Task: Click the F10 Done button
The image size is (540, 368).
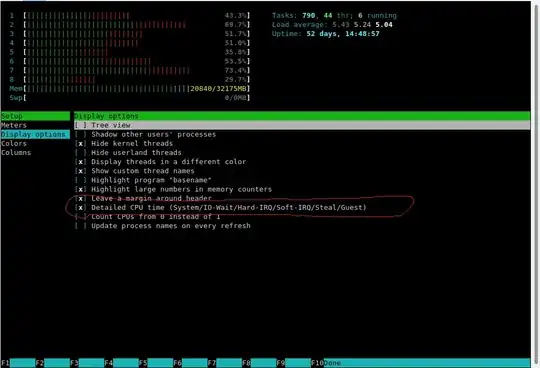Action: point(420,363)
